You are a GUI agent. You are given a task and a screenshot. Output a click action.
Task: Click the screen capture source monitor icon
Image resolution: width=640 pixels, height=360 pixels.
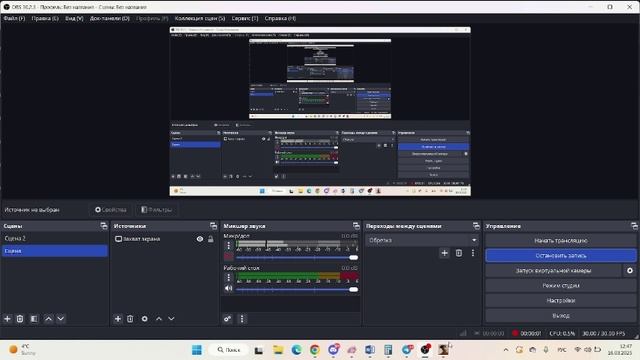tap(118, 239)
